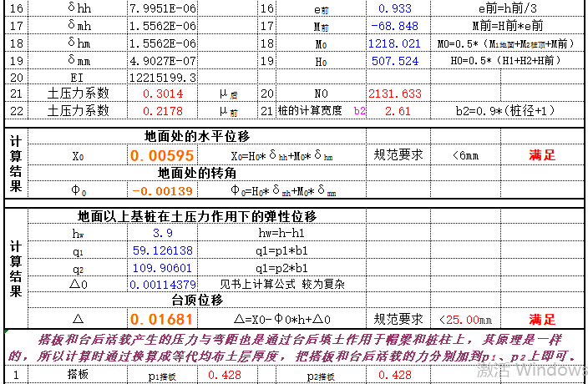
Task: Click the formula cell b2=0.9*(桩径+1)
Action: 507,111
